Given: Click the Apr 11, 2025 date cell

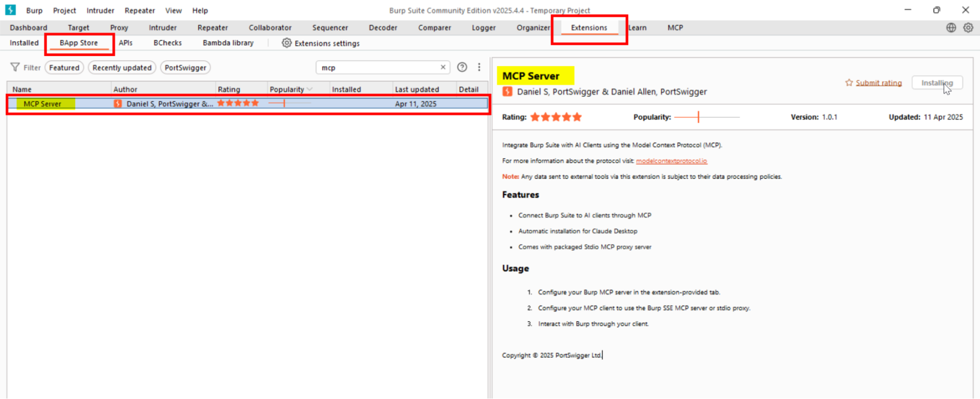Looking at the screenshot, I should [x=416, y=104].
